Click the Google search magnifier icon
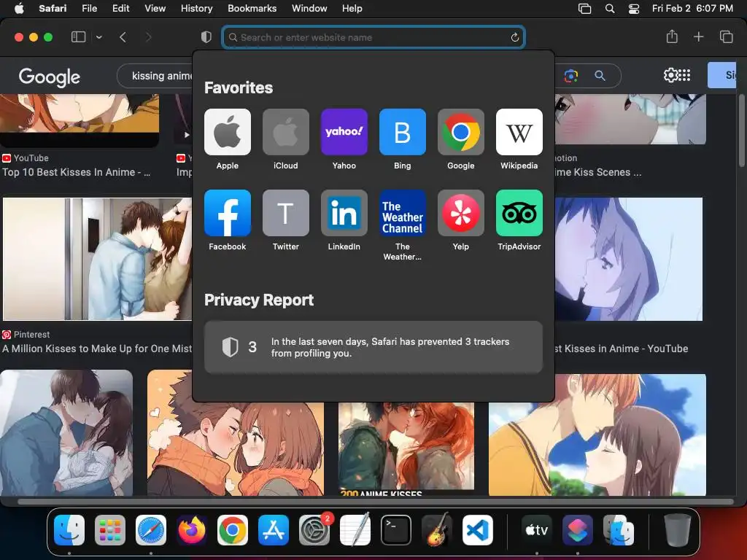Viewport: 747px width, 560px height. [x=600, y=76]
